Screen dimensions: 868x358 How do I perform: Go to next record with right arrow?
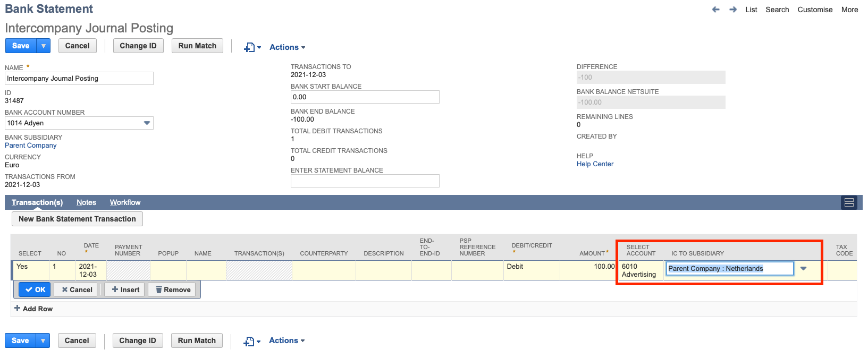pyautogui.click(x=733, y=10)
